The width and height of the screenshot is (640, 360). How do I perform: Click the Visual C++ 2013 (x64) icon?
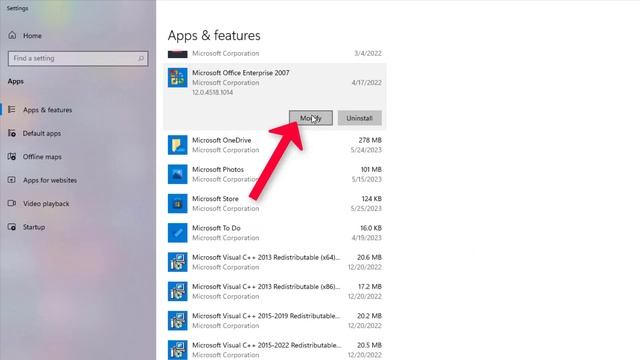pos(178,262)
